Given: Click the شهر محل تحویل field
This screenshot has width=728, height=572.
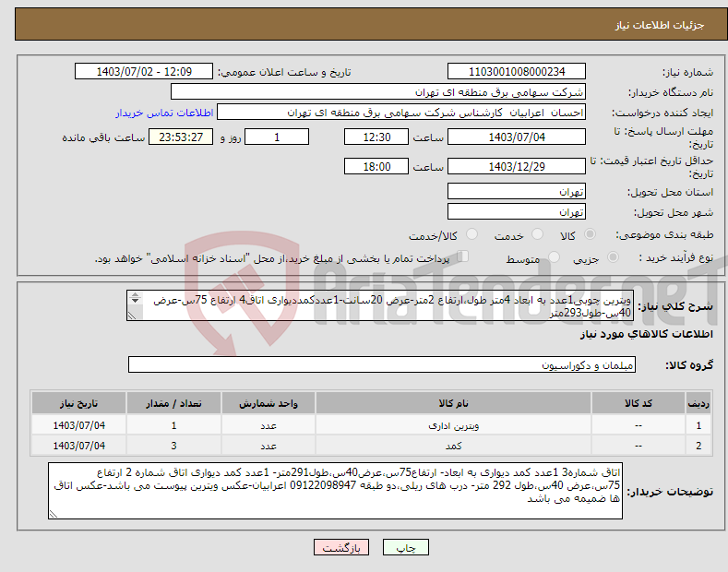Looking at the screenshot, I should pyautogui.click(x=517, y=211).
